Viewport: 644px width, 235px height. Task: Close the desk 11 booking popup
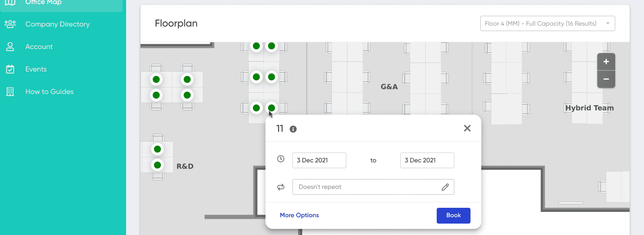[467, 128]
